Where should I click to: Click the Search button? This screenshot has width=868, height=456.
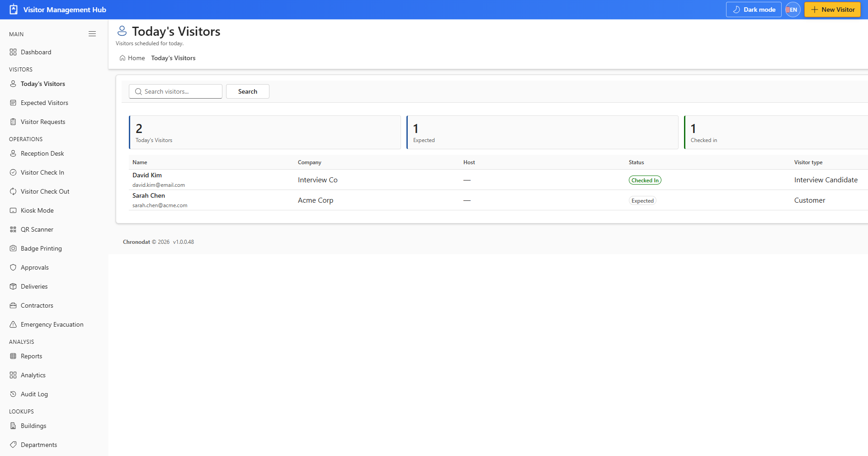[248, 91]
